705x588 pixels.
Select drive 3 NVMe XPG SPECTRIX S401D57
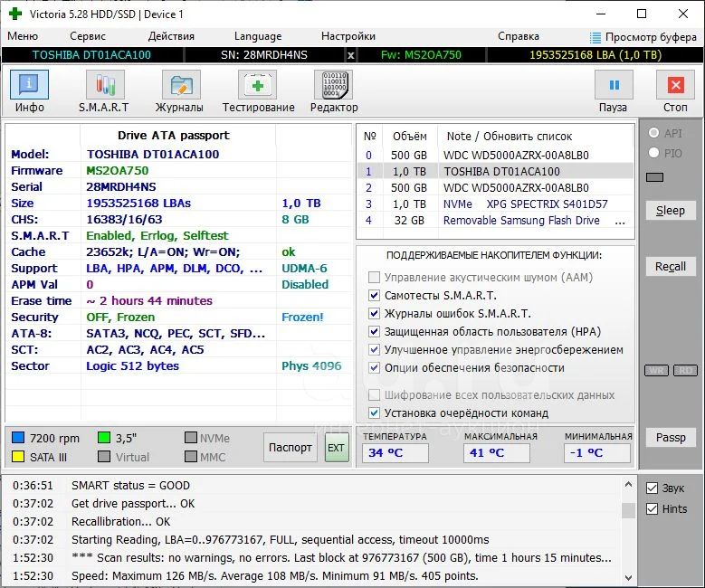tap(495, 204)
